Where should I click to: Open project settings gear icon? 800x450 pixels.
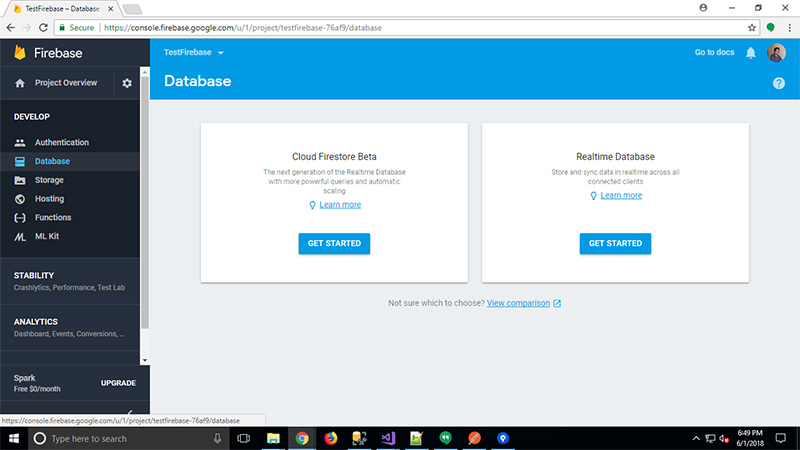127,83
